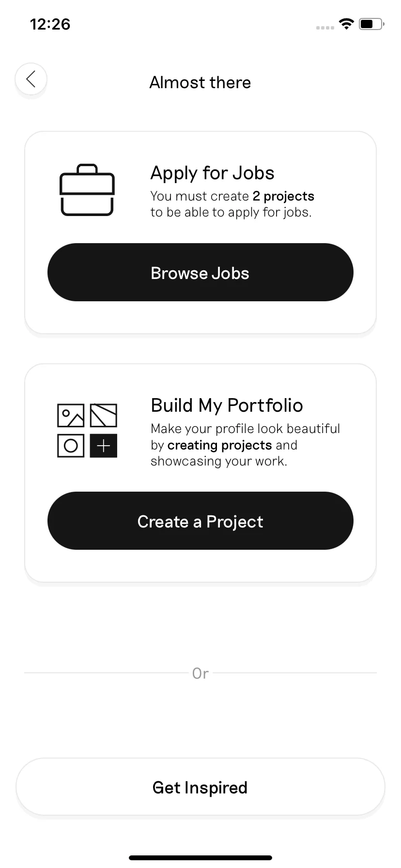This screenshot has height=868, width=401.
Task: Click the Build My Portfolio heading
Action: pos(227,405)
